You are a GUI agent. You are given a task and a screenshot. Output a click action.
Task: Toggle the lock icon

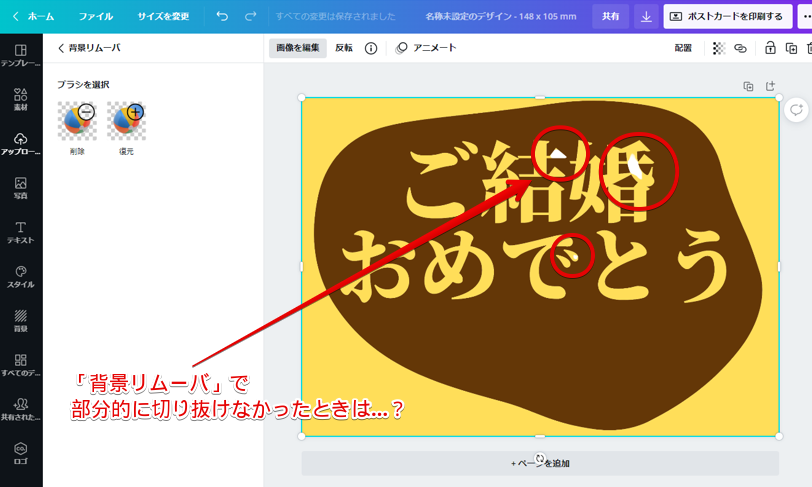[x=770, y=48]
